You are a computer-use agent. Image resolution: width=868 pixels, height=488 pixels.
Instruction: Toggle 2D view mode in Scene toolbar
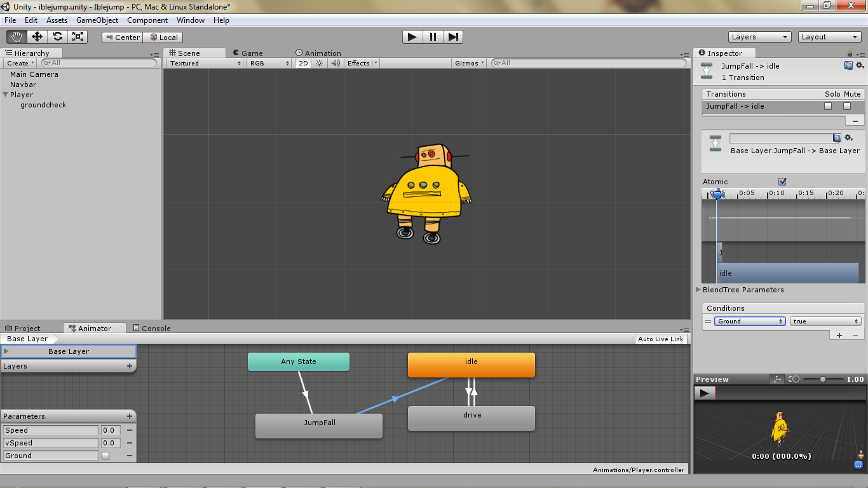(x=303, y=63)
